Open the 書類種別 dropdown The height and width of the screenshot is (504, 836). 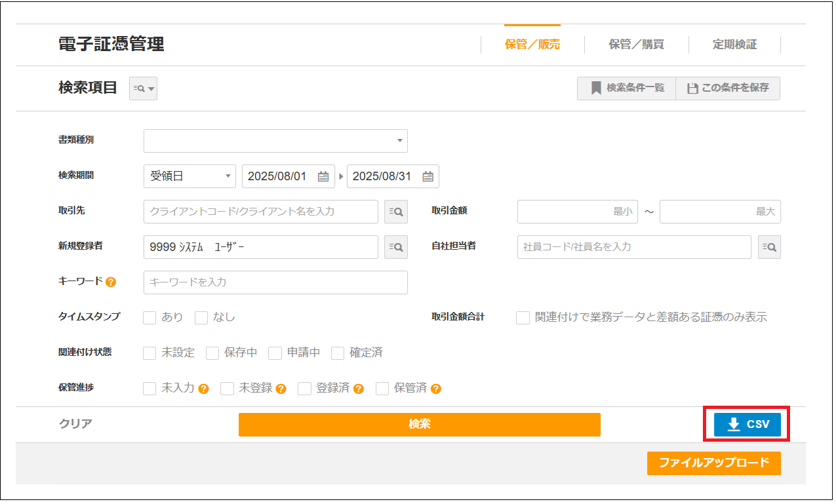click(275, 141)
